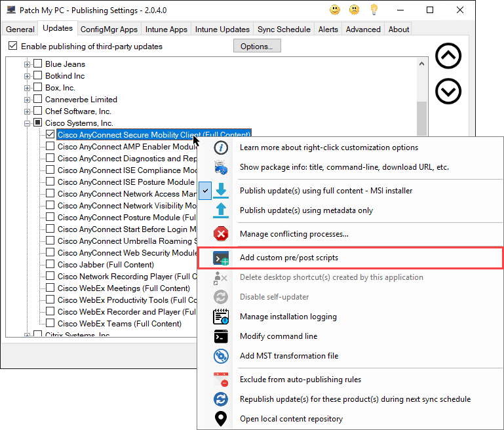Select Show package info menu entry

[351, 167]
